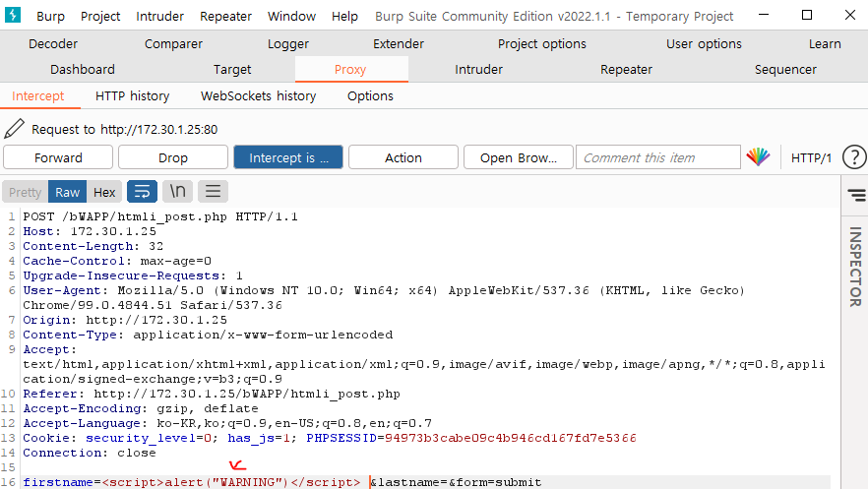This screenshot has width=868, height=489.
Task: Switch HTTP/1 protocol toggle
Action: coord(811,157)
